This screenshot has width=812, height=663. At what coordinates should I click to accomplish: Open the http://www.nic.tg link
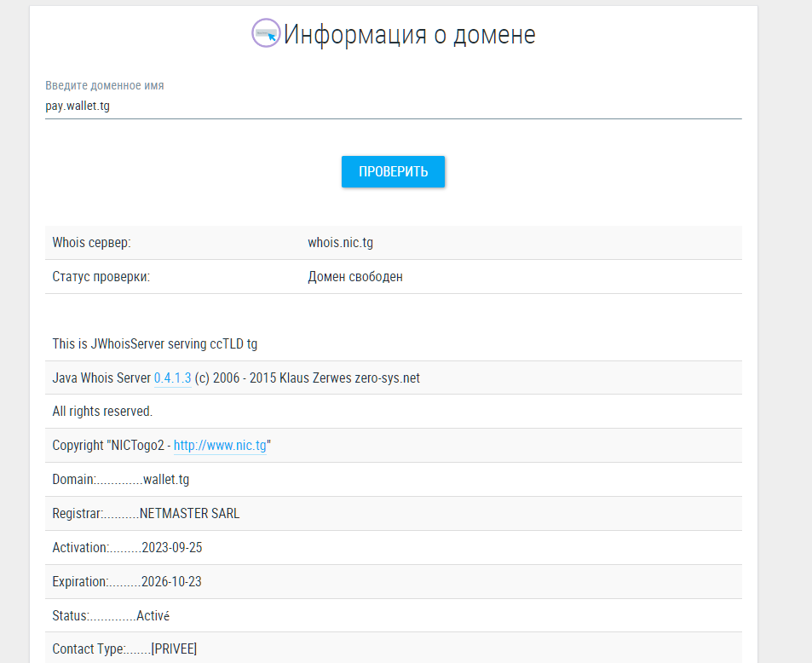pos(220,446)
